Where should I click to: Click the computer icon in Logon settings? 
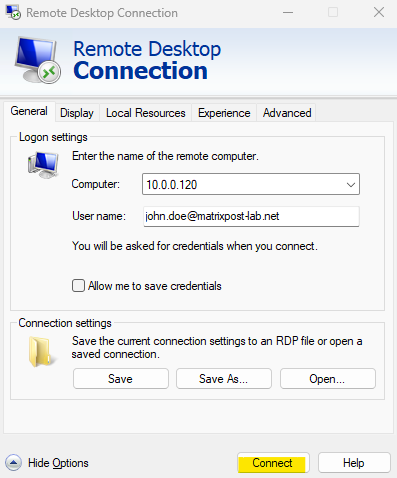[43, 165]
